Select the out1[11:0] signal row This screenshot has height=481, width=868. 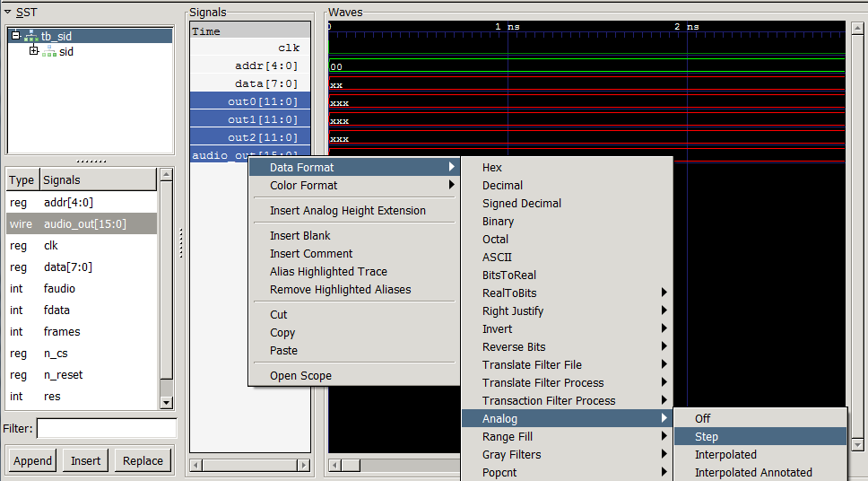tap(250, 119)
